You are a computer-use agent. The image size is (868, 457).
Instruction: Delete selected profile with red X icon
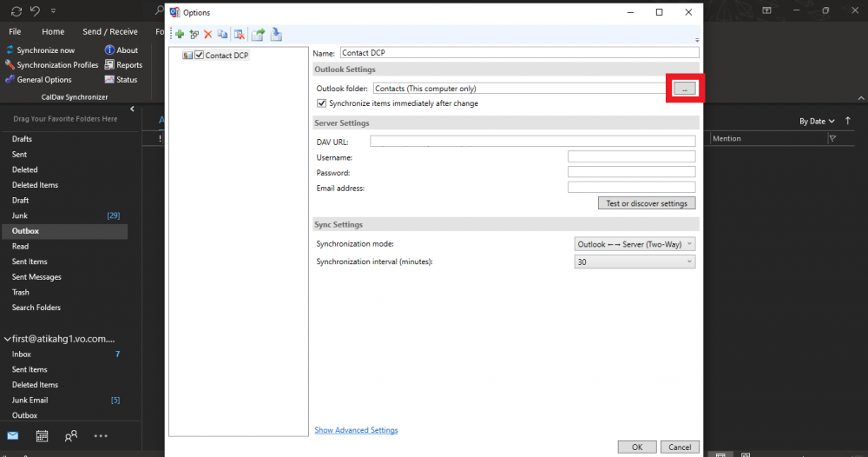[x=207, y=34]
